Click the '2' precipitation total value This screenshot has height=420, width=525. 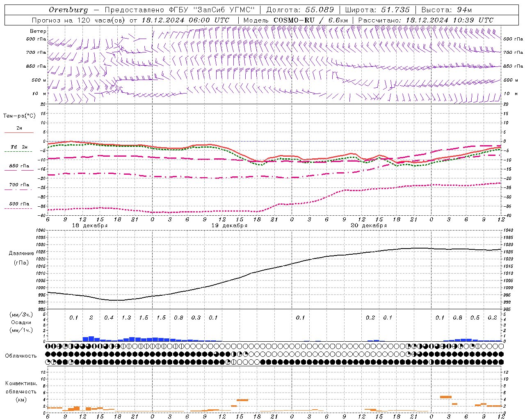click(91, 317)
